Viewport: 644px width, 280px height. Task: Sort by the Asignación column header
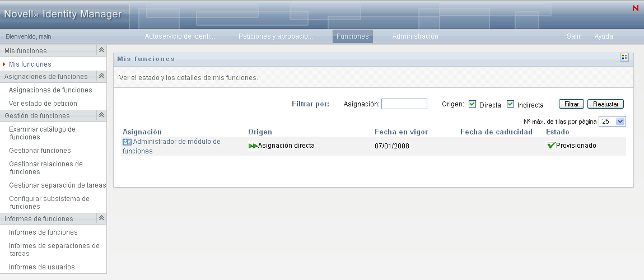pos(142,132)
